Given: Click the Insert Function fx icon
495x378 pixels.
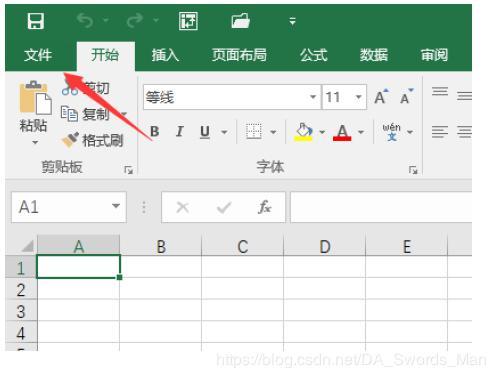Looking at the screenshot, I should (265, 207).
